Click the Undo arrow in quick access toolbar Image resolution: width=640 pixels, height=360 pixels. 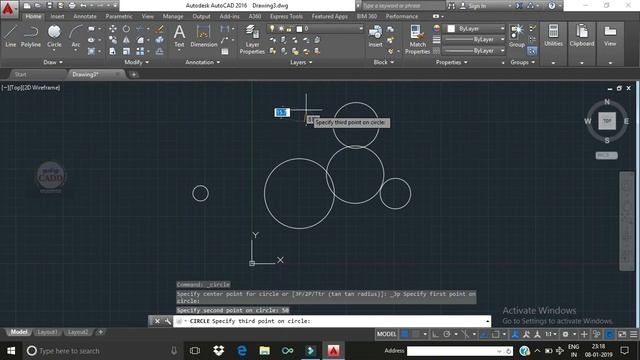[83, 6]
